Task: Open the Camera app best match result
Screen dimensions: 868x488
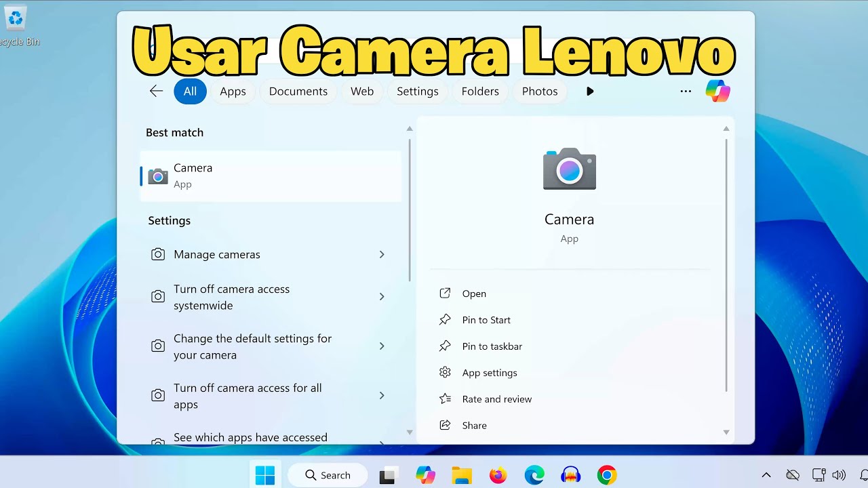Action: 271,176
